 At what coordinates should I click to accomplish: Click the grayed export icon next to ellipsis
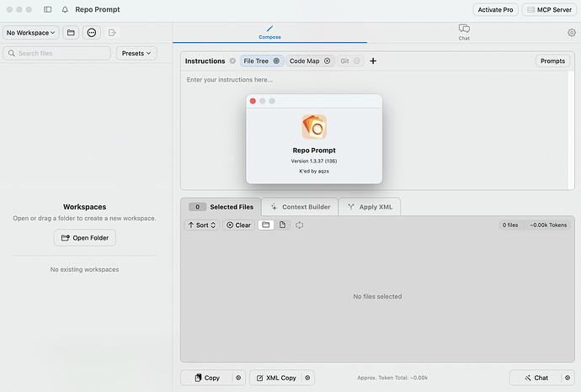click(x=112, y=33)
